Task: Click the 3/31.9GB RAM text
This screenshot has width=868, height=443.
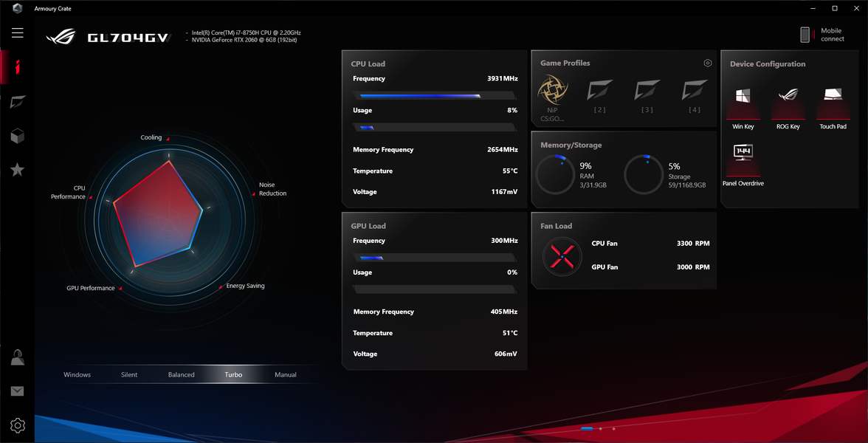Action: tap(593, 185)
